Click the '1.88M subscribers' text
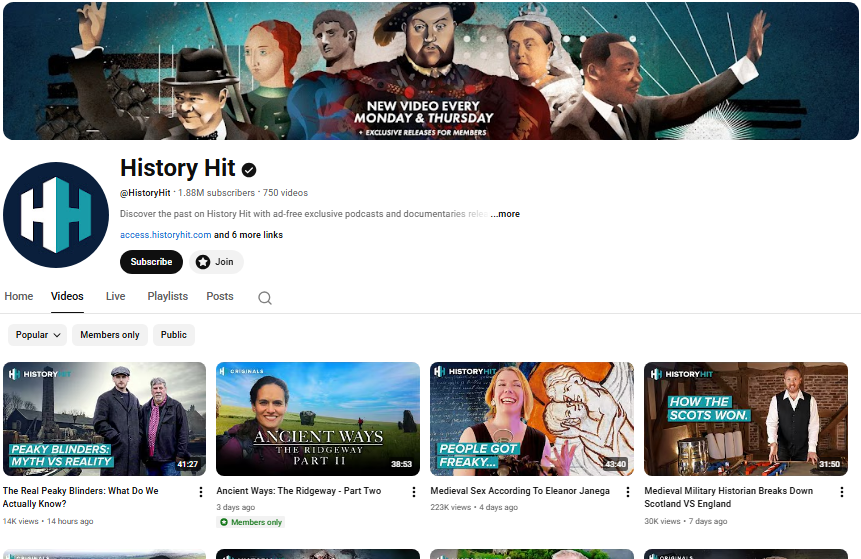This screenshot has width=861, height=559. [x=216, y=193]
